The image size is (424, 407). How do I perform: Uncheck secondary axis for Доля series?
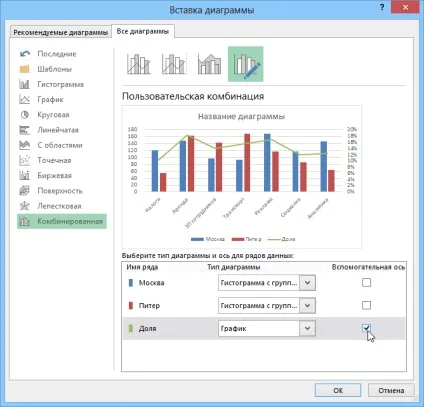click(366, 328)
